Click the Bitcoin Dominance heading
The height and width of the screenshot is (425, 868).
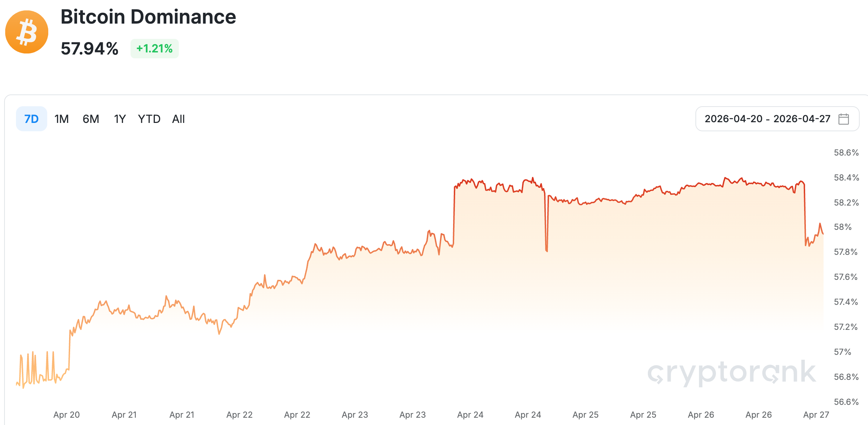coord(148,17)
